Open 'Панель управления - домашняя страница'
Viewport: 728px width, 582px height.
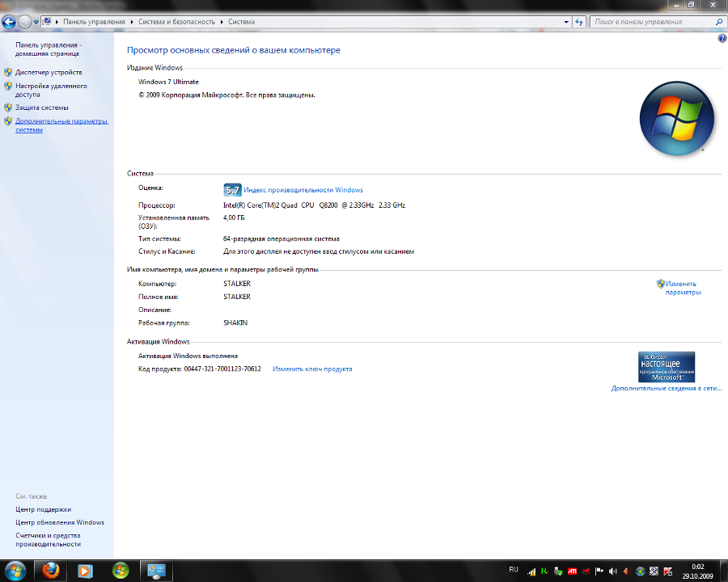point(49,49)
